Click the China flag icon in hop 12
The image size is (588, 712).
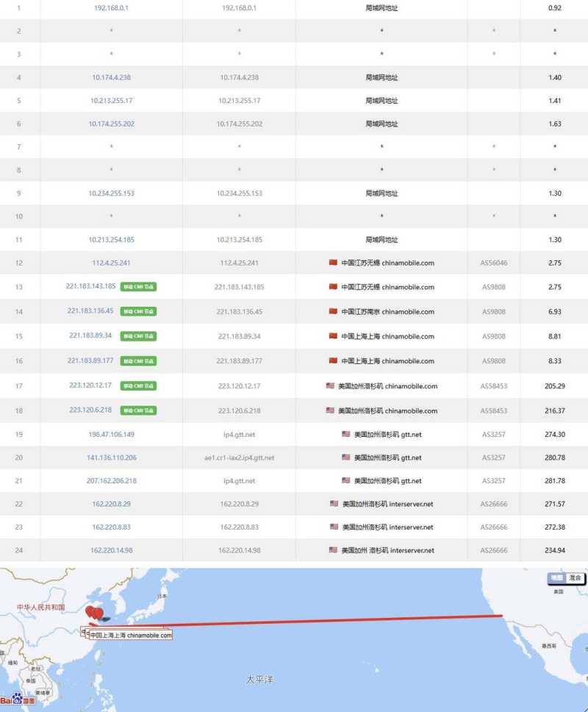coord(333,263)
